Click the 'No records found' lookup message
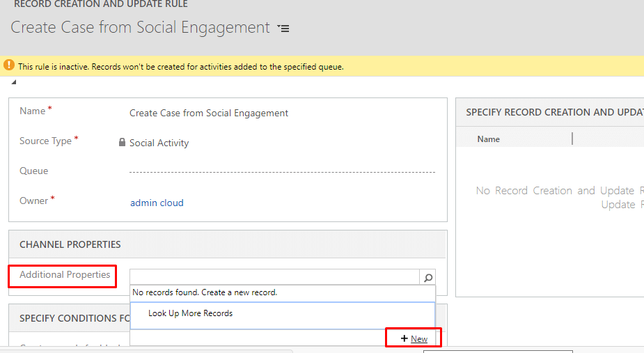This screenshot has width=644, height=353. [205, 292]
